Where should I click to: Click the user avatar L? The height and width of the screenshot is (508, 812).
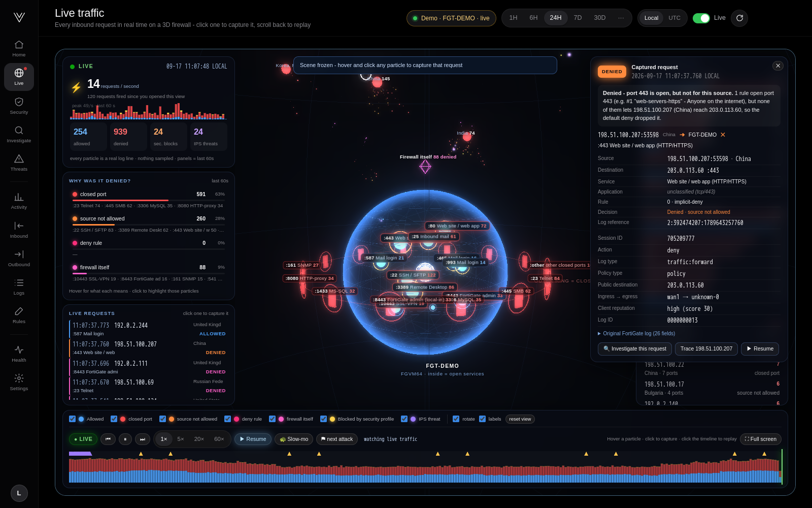[x=19, y=493]
